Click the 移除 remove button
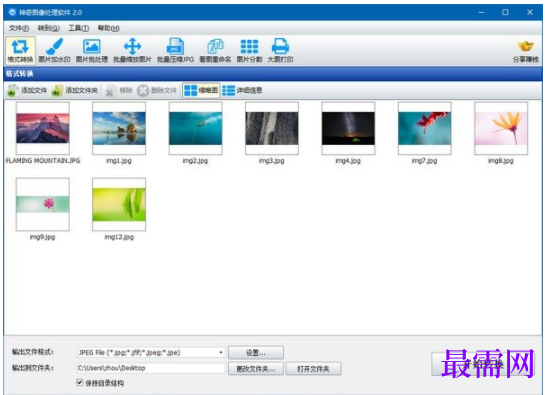Screen dimensions: 553x395 119,91
